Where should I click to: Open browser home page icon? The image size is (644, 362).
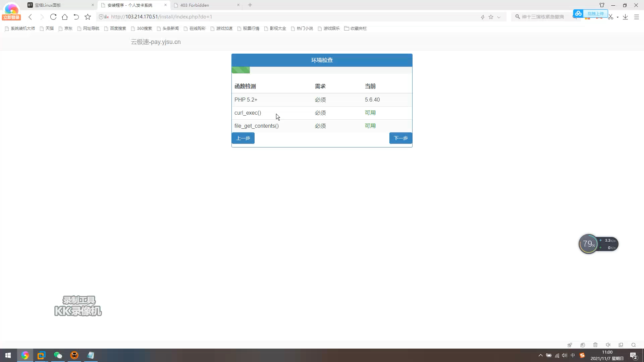point(65,17)
